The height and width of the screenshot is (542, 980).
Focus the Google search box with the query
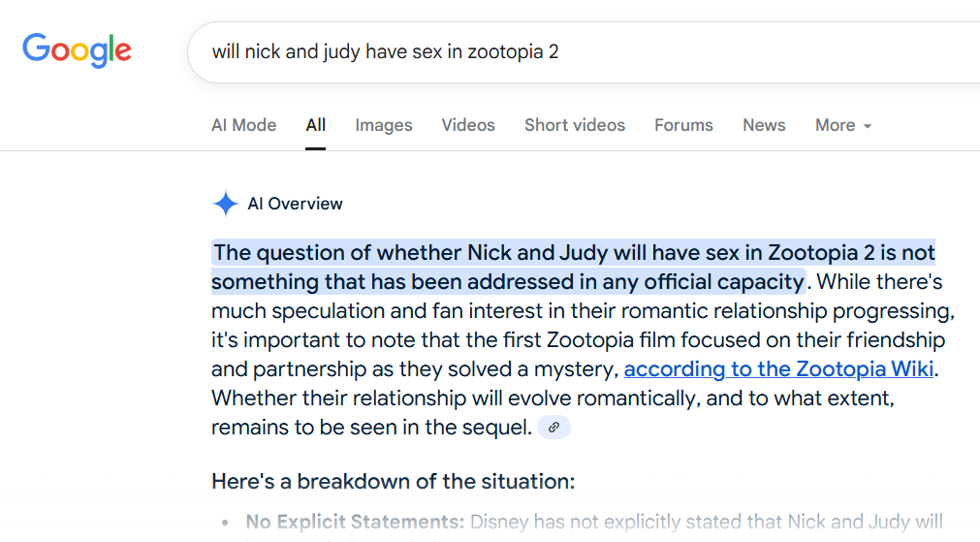point(584,52)
